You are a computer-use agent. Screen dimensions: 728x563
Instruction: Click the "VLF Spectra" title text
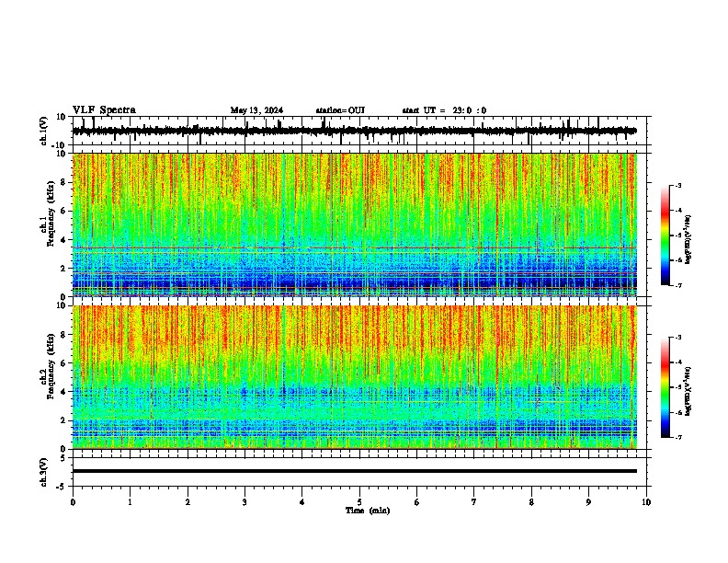(x=104, y=110)
